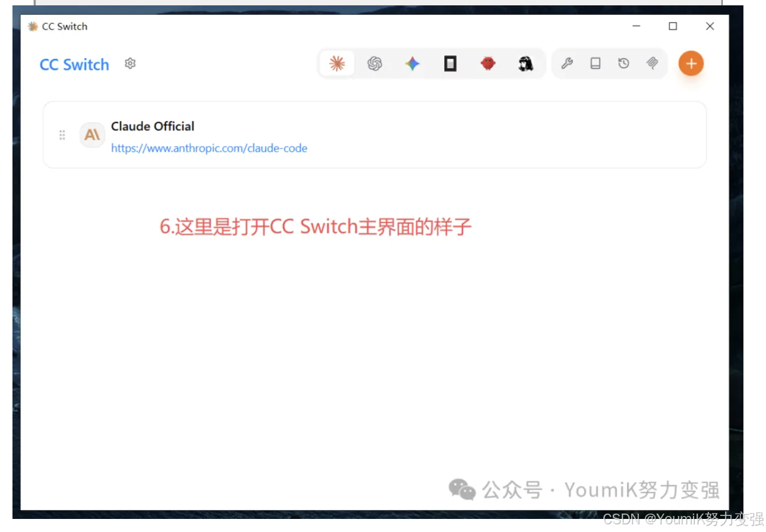The height and width of the screenshot is (532, 766).
Task: Select the Claude app tab icon
Action: coord(337,64)
